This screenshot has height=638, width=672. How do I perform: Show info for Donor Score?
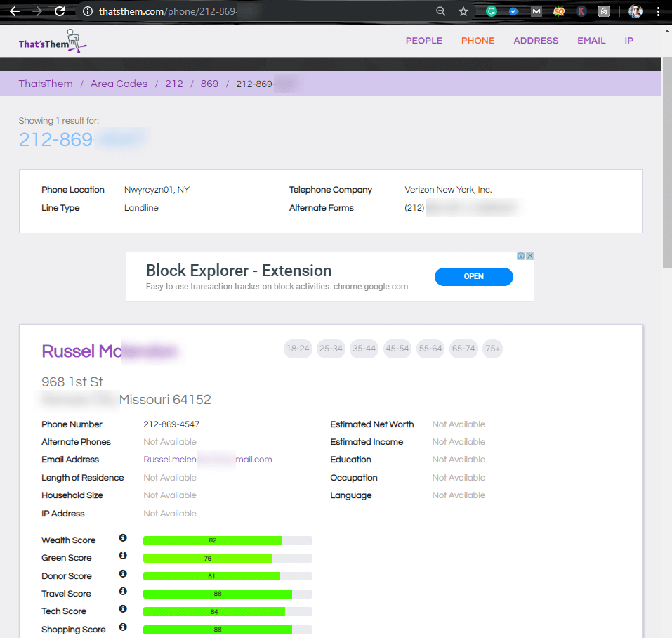pyautogui.click(x=123, y=573)
